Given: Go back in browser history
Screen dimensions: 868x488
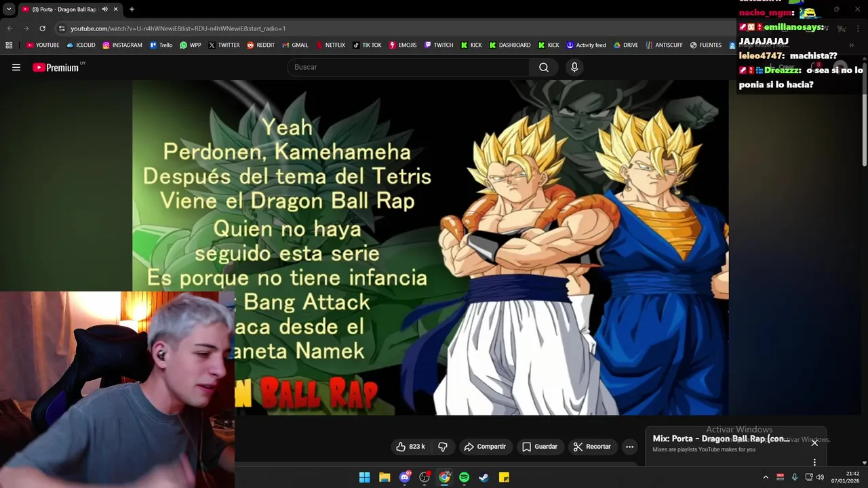Looking at the screenshot, I should (10, 28).
